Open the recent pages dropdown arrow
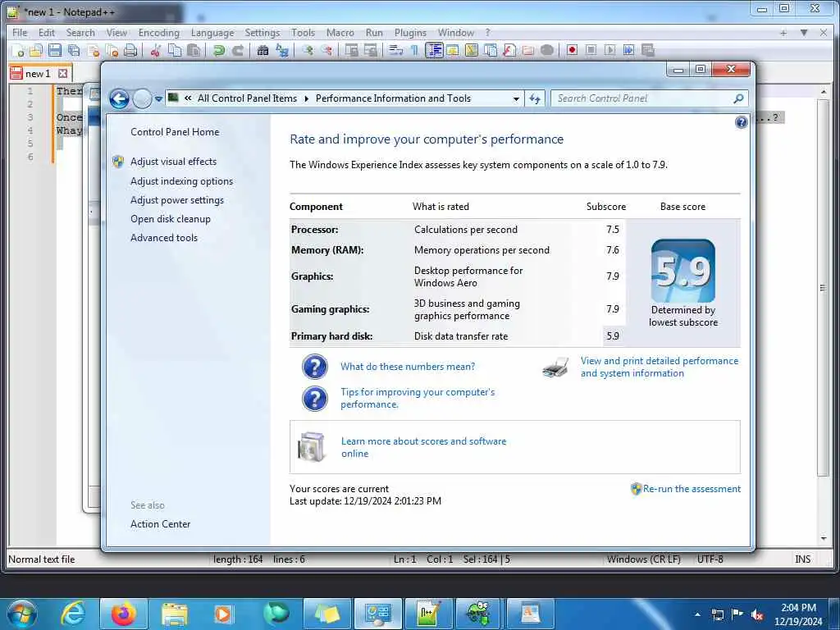This screenshot has height=630, width=840. (x=158, y=98)
